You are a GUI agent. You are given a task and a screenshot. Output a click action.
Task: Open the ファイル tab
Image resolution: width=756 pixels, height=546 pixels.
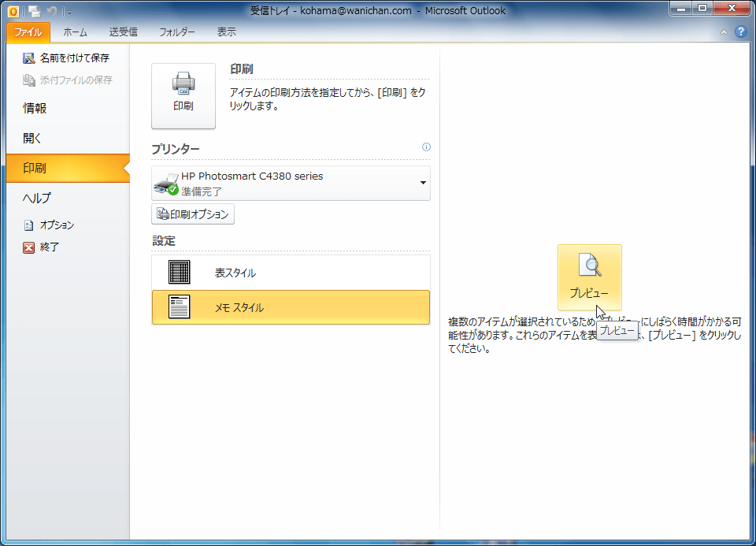coord(28,32)
